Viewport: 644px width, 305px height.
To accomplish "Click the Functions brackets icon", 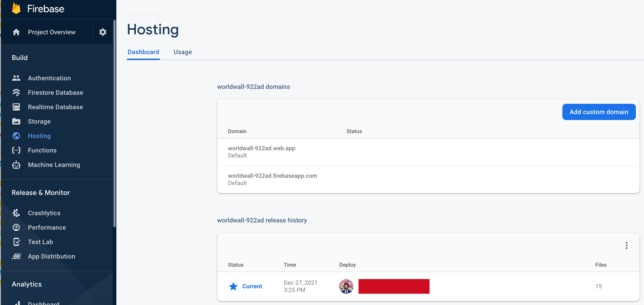I will click(16, 150).
